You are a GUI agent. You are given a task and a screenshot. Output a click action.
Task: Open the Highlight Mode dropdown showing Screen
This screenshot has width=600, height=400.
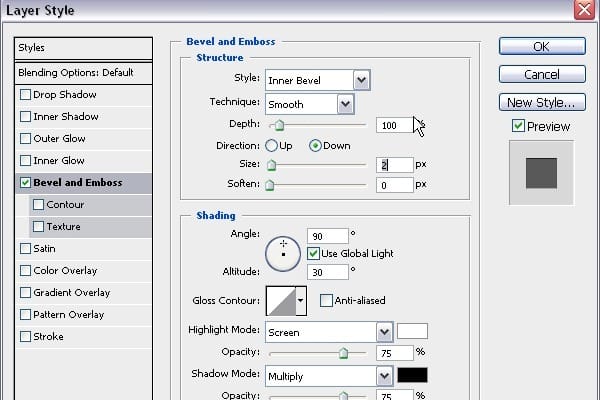tap(329, 332)
